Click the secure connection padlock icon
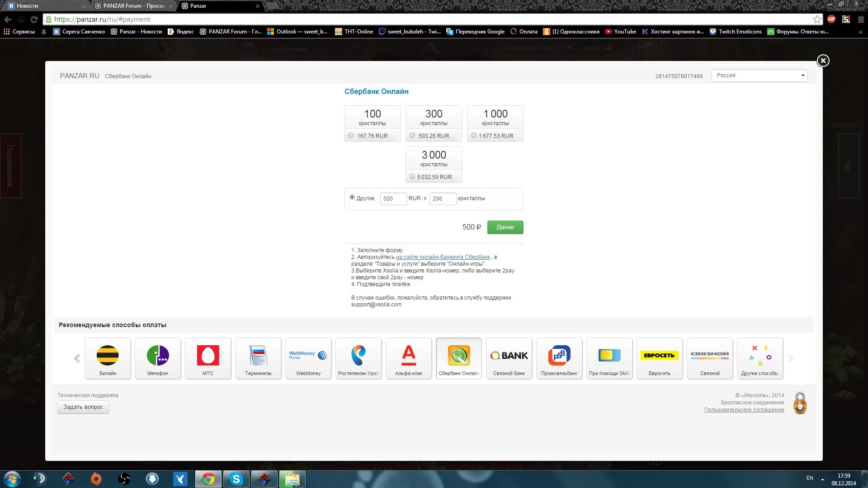The image size is (868, 488). point(800,403)
